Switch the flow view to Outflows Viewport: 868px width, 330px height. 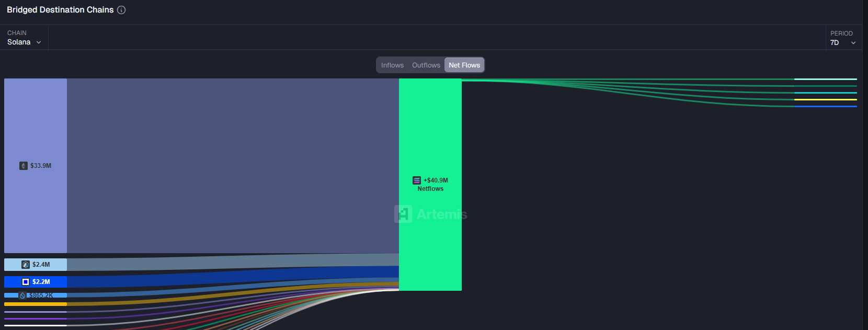coord(426,65)
